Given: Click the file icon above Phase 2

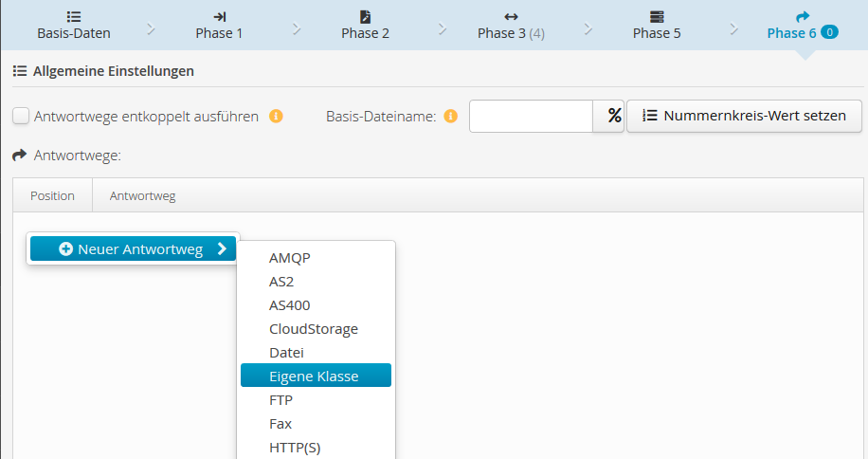Looking at the screenshot, I should point(365,17).
